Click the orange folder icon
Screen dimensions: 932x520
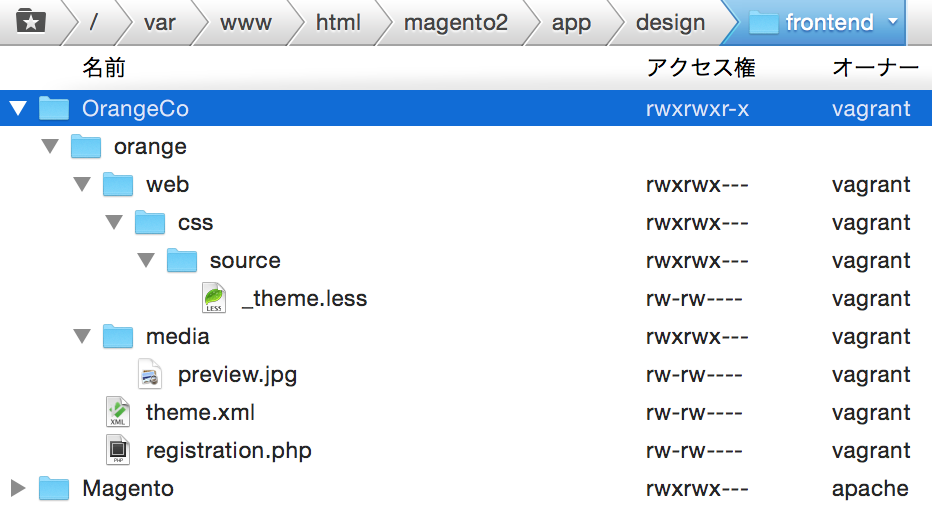pyautogui.click(x=86, y=146)
